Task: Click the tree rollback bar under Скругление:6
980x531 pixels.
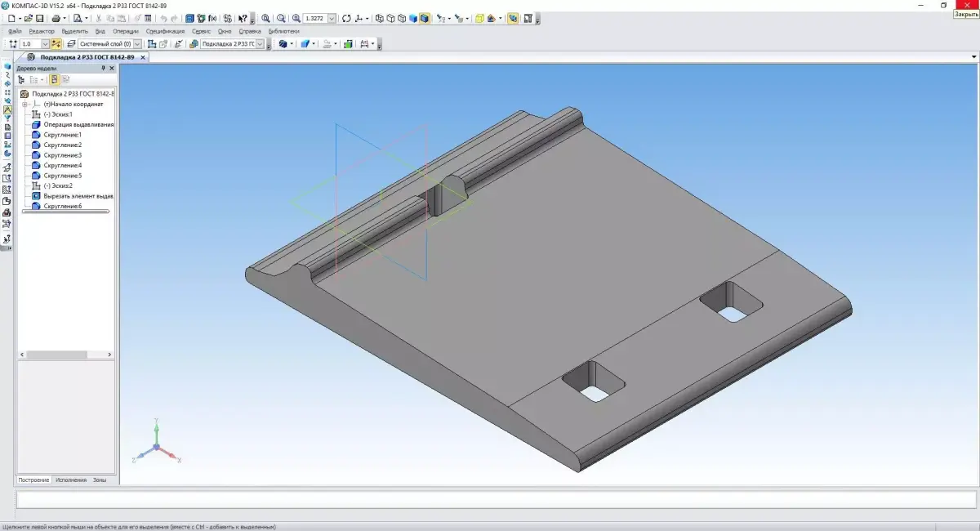Action: pos(65,212)
